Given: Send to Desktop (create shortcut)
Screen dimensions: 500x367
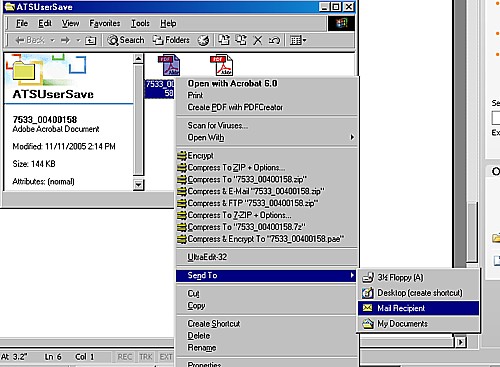Looking at the screenshot, I should click(419, 293).
